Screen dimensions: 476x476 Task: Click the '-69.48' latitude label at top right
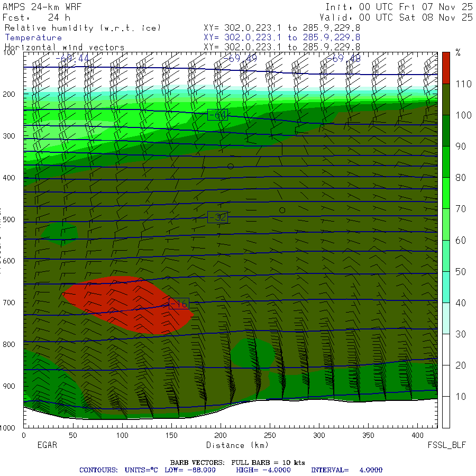coord(344,58)
